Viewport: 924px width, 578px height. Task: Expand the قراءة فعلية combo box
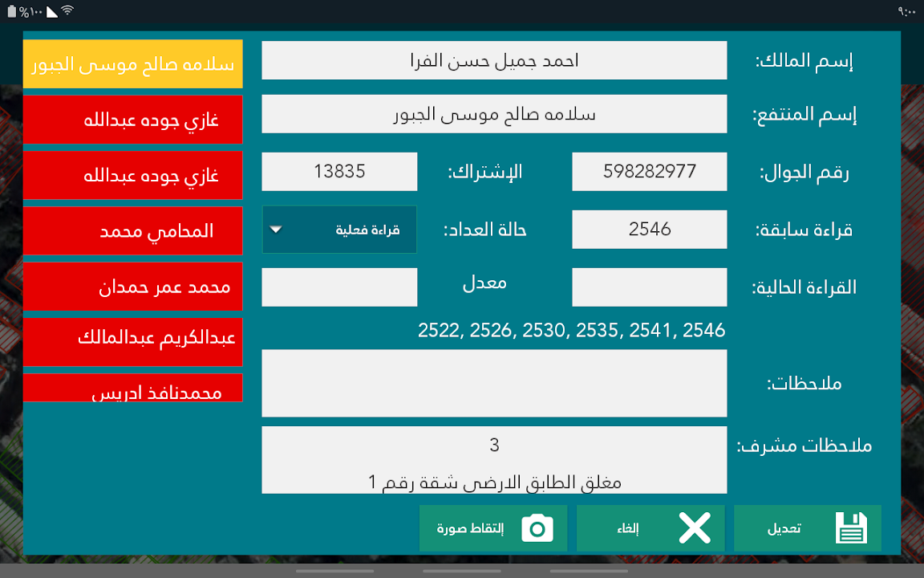[339, 230]
